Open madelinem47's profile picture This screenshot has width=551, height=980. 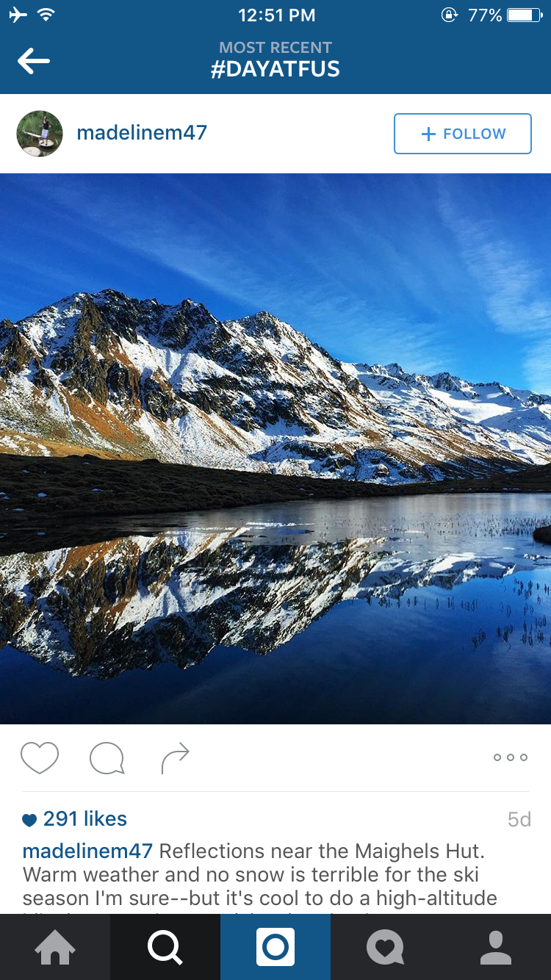click(40, 134)
